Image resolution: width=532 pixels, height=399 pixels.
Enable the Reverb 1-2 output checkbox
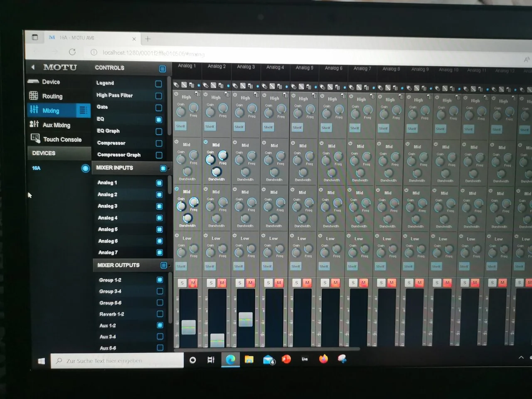[160, 314]
